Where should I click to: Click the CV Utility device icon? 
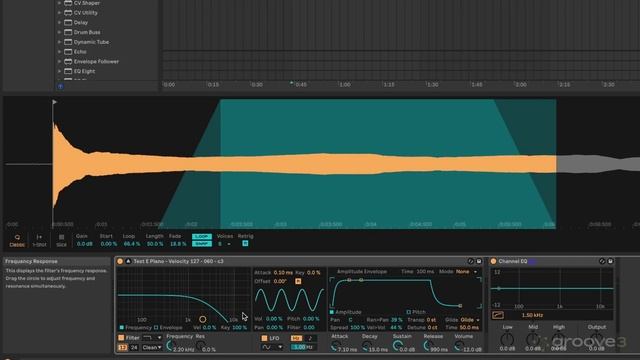[x=68, y=13]
